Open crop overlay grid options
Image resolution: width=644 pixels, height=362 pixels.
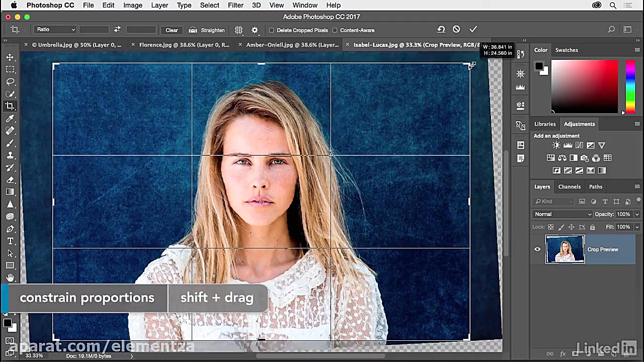click(x=238, y=30)
